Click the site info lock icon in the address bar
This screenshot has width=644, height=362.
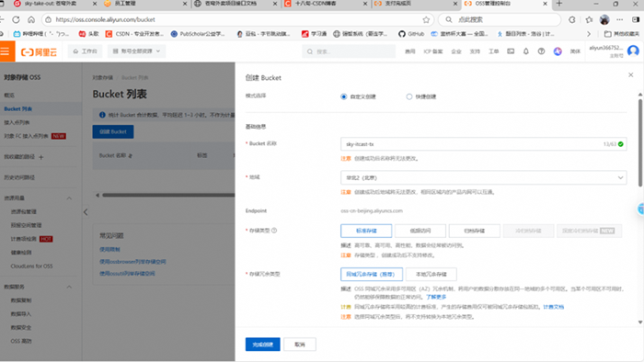tap(49, 19)
